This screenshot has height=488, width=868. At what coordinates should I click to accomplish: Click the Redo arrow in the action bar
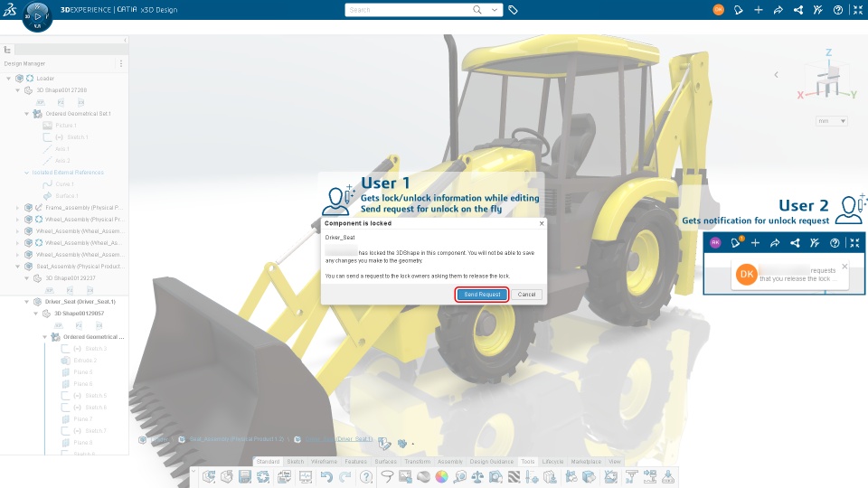[x=344, y=476]
